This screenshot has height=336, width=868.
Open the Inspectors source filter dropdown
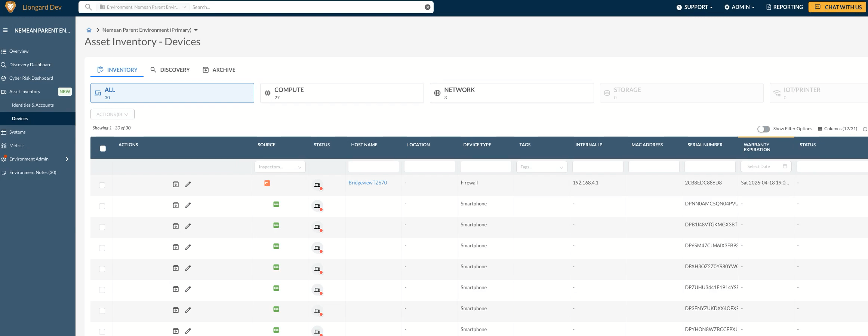[x=280, y=167]
